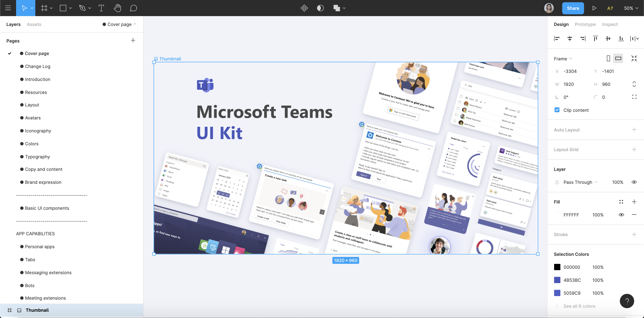Switch to the Prototype tab
Viewport: 644px width, 318px height.
(585, 24)
